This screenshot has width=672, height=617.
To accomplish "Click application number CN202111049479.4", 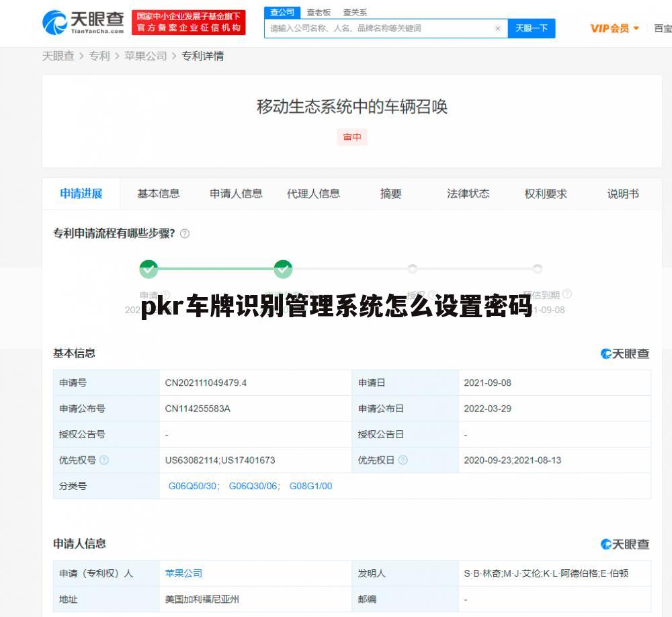I will 206,383.
